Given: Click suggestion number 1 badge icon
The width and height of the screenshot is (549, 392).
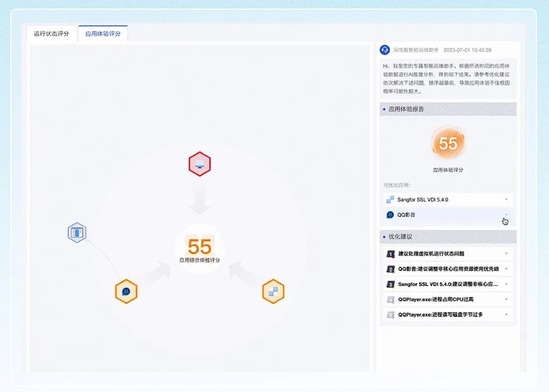Looking at the screenshot, I should tap(390, 254).
